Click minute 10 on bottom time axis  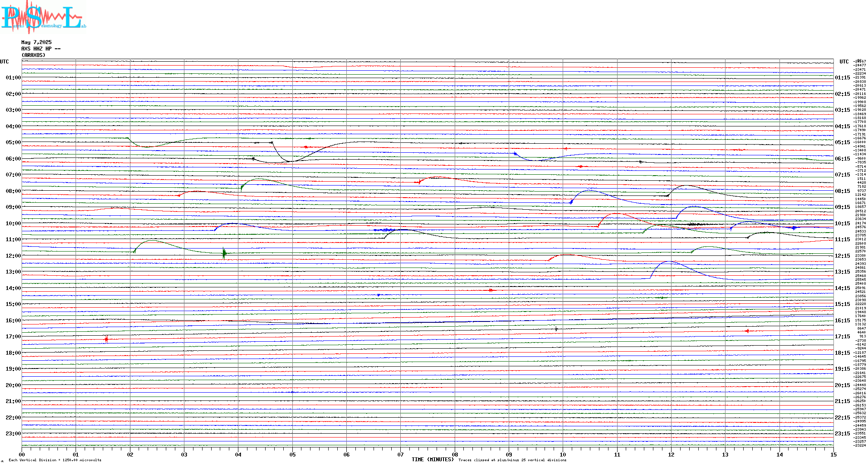tap(563, 454)
